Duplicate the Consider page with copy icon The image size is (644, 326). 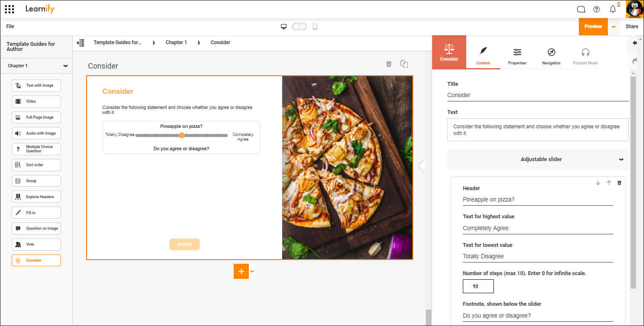[x=404, y=64]
